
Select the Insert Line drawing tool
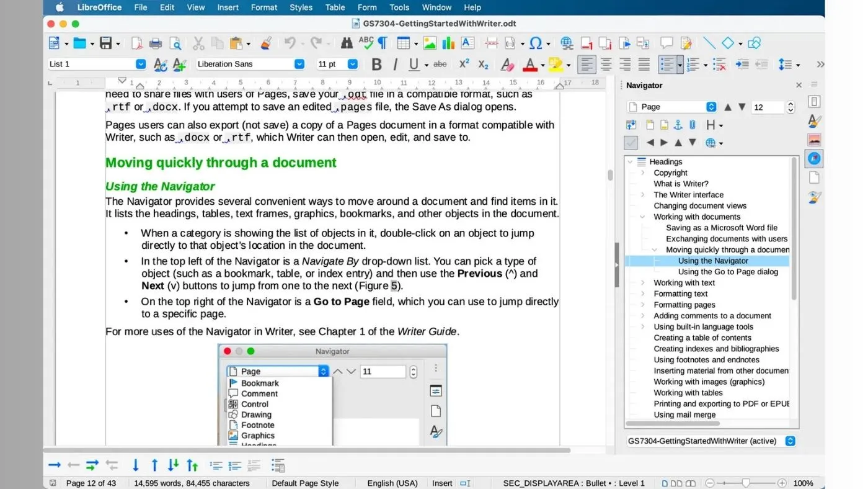(709, 43)
